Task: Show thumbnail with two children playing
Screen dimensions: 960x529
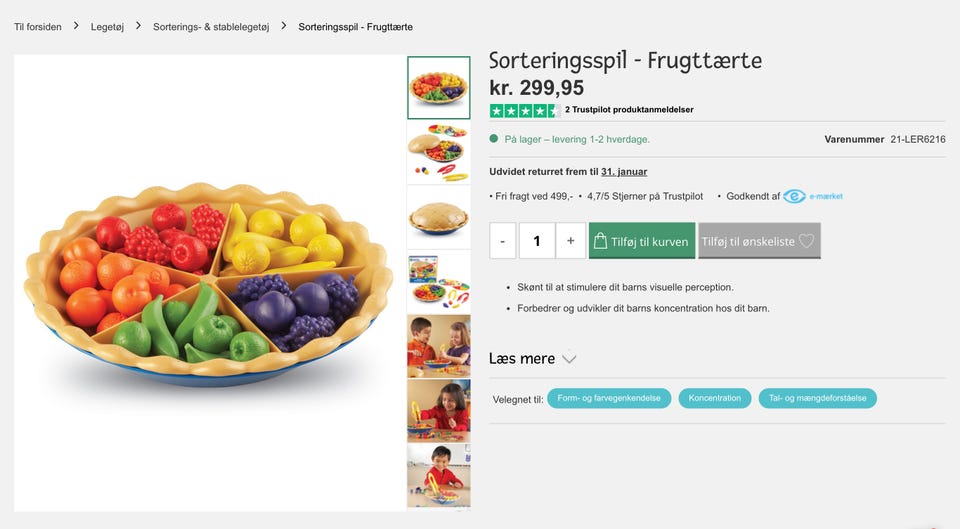Action: click(x=438, y=345)
